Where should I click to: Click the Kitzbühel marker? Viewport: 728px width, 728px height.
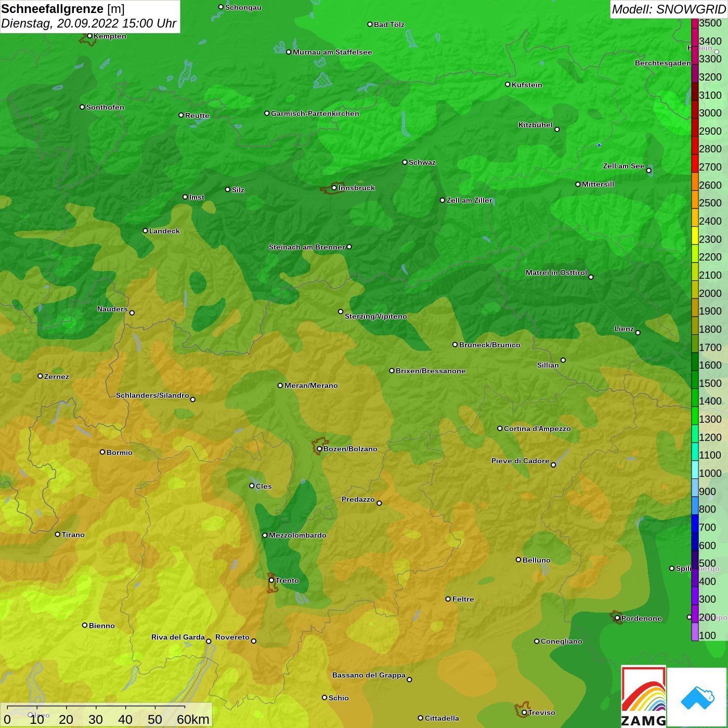click(557, 129)
